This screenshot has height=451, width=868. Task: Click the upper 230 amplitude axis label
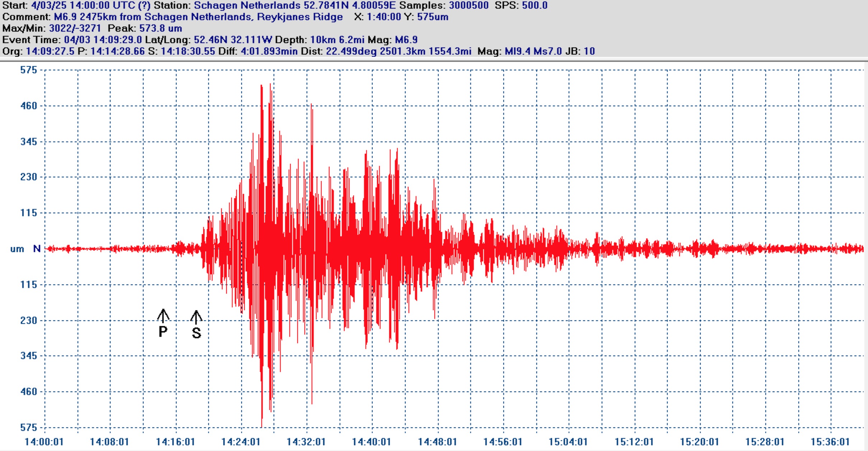[29, 177]
